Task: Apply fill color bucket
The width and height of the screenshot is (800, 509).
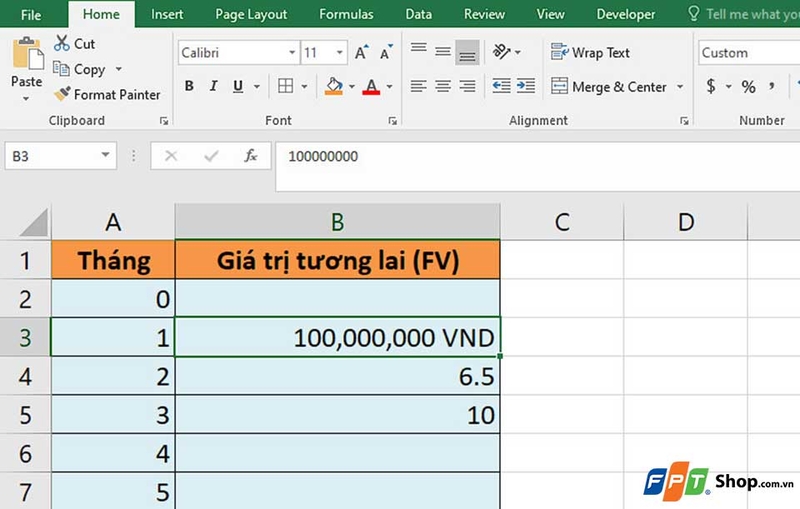Action: 334,86
